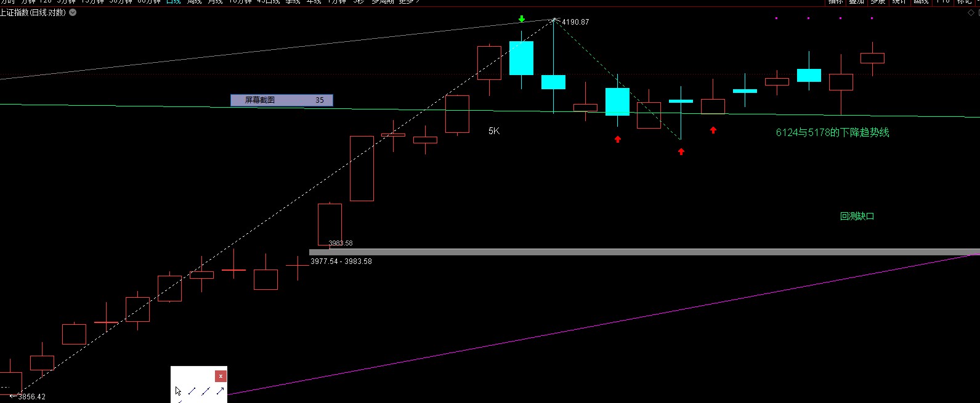Screen dimensions: 980x403
Task: Open the chart title dropdown arrow
Action: 73,12
